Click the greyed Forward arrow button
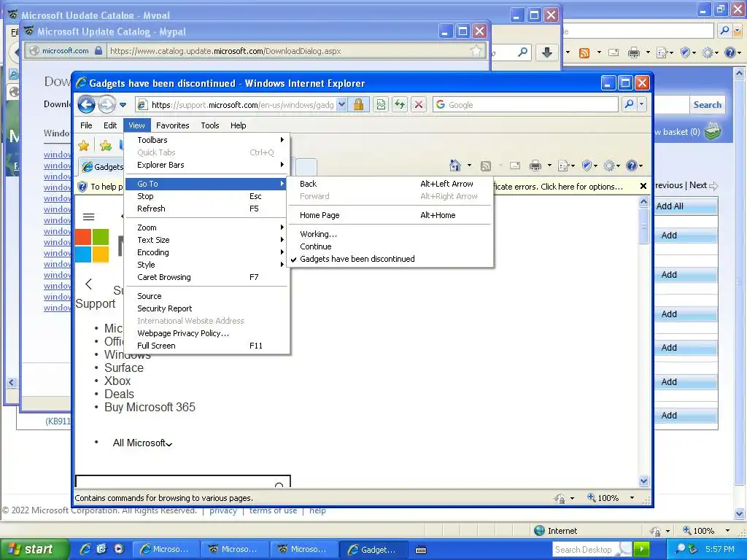747x560 pixels. (107, 104)
